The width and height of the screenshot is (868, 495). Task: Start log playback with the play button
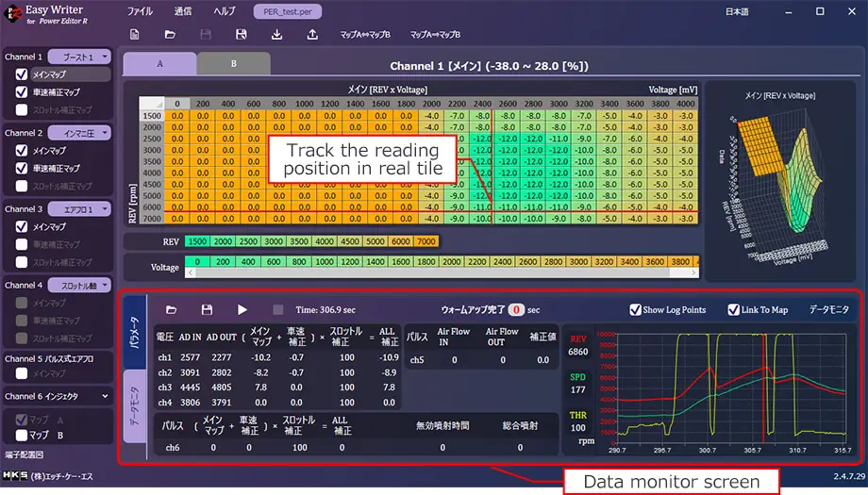(242, 309)
